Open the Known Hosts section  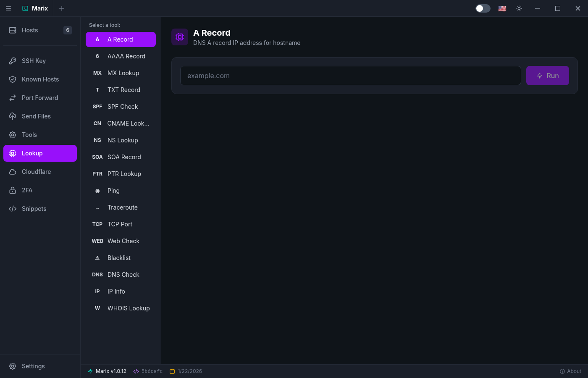click(13, 79)
